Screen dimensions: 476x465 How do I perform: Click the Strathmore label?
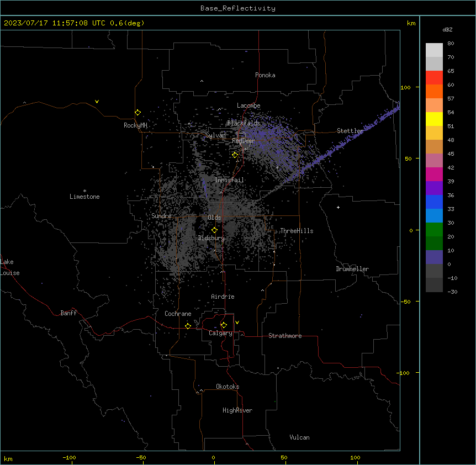pyautogui.click(x=285, y=336)
